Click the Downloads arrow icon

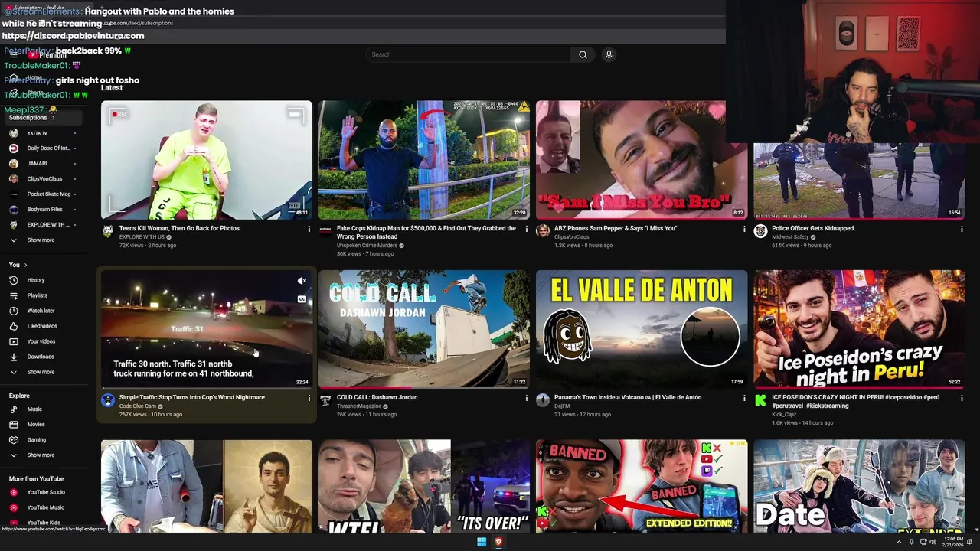(13, 357)
